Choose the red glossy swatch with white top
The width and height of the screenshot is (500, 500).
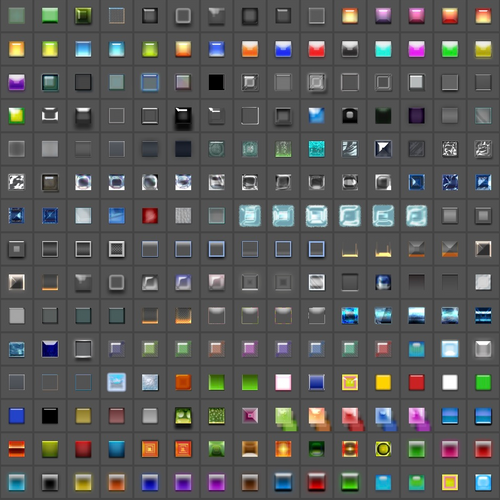point(316,49)
